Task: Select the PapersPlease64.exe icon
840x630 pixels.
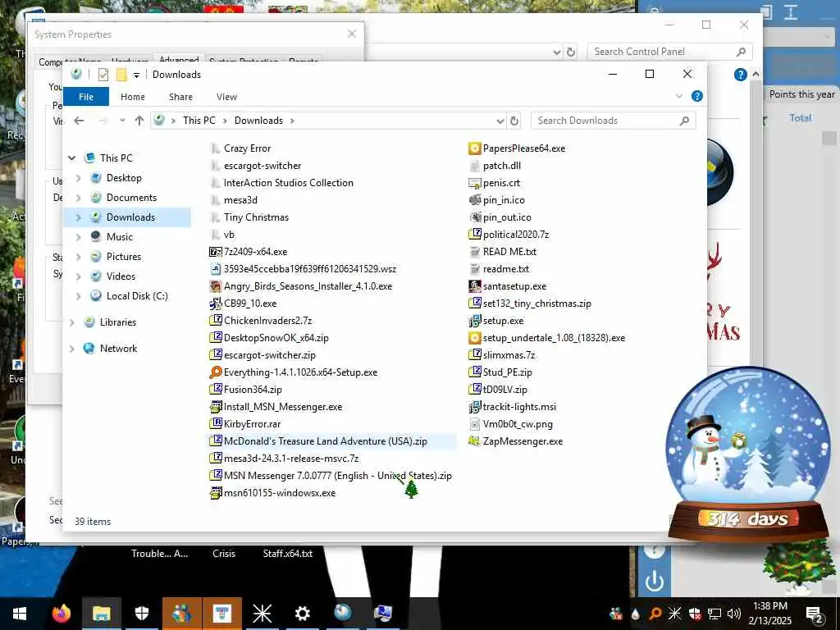Action: (475, 148)
